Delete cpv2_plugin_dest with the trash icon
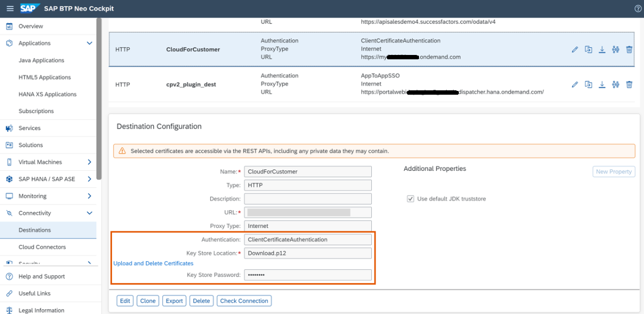The width and height of the screenshot is (644, 314). [x=629, y=84]
